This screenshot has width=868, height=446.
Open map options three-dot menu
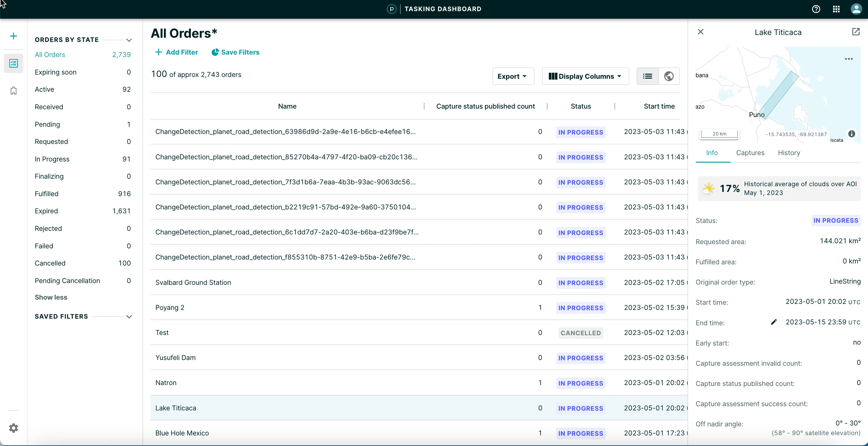(x=849, y=59)
